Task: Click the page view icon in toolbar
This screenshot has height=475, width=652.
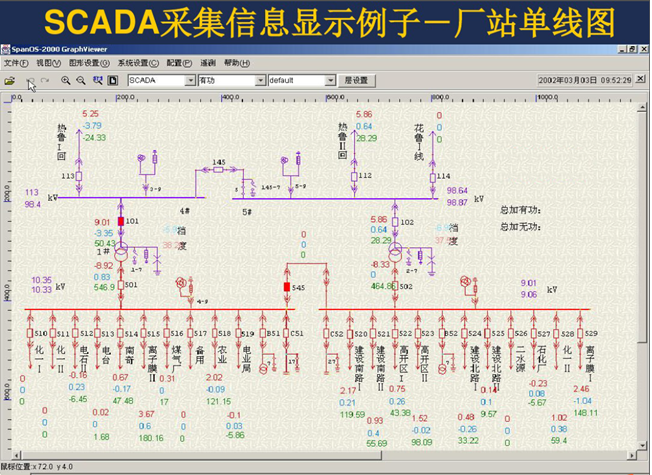Action: (113, 80)
